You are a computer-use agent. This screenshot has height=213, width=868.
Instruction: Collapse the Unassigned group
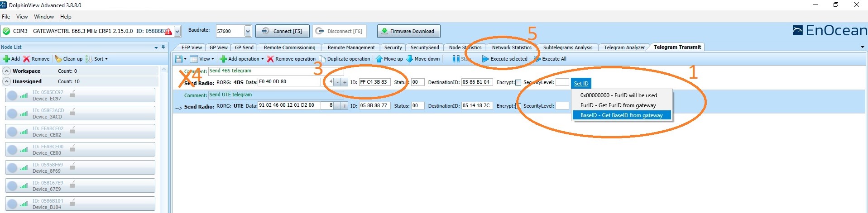tap(7, 81)
